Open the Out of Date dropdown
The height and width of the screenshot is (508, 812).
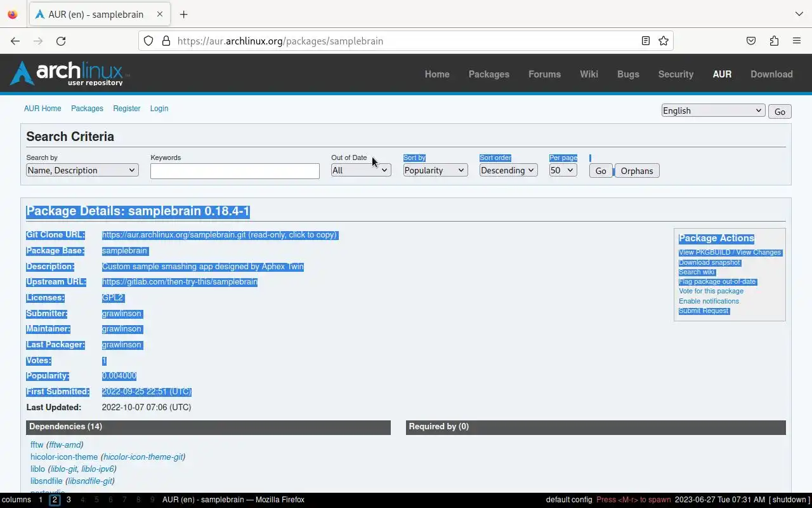pos(360,170)
